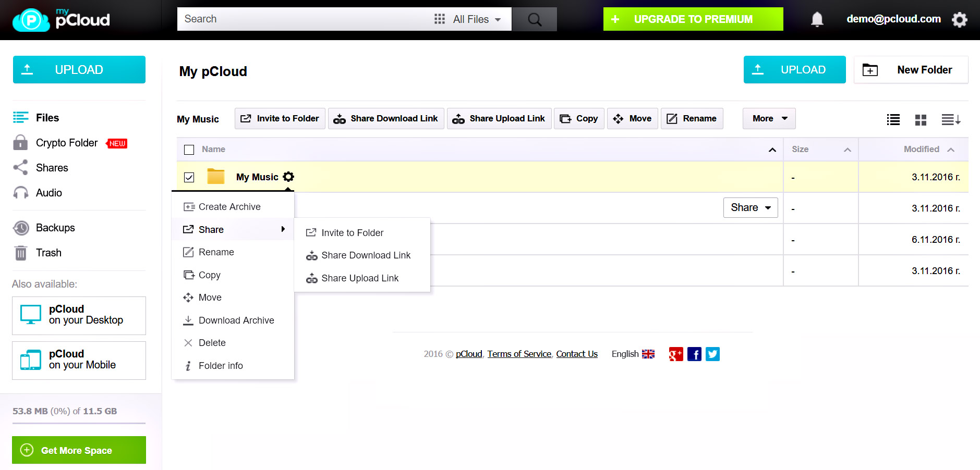Click the My Music folder icon
This screenshot has width=980, height=470.
click(215, 177)
